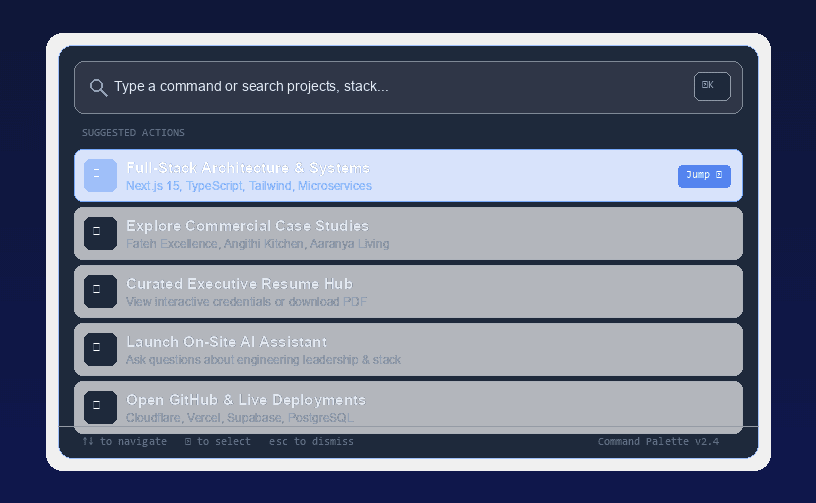The width and height of the screenshot is (816, 503).
Task: Select Full-Stack Architecture & Systems action
Action: [408, 175]
